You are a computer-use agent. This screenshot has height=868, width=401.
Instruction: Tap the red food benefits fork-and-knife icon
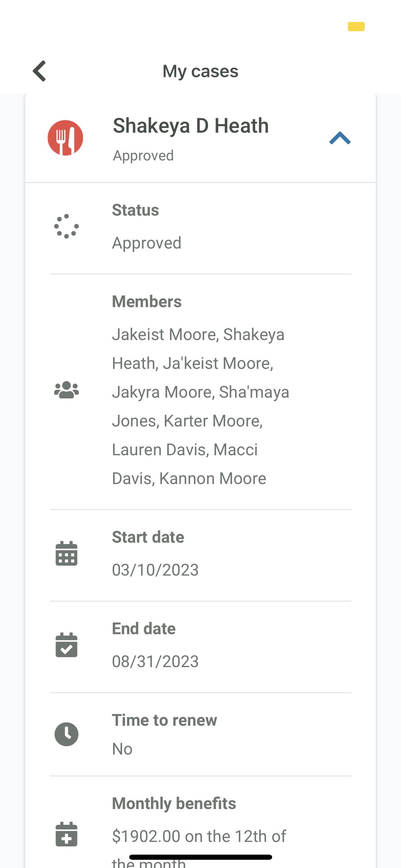click(65, 138)
